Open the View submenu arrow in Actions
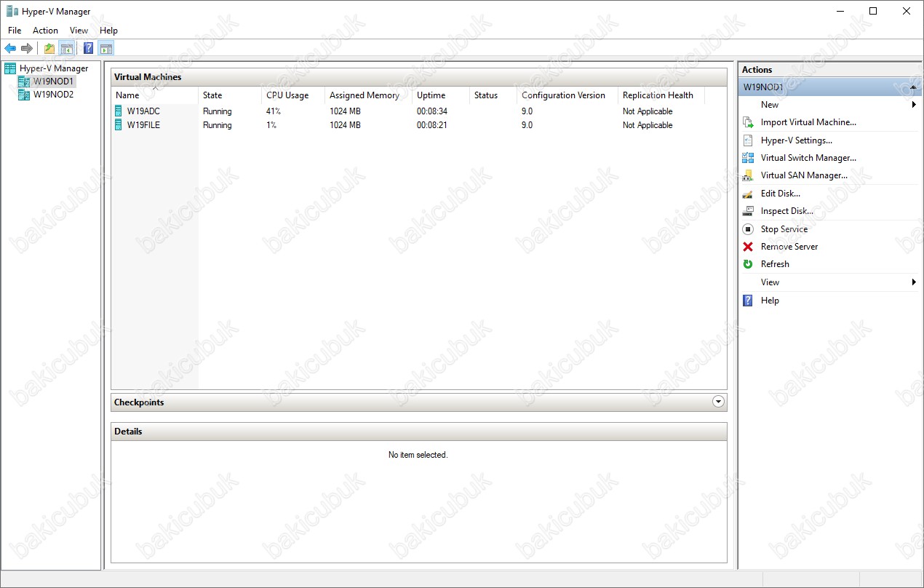This screenshot has height=588, width=924. point(914,282)
